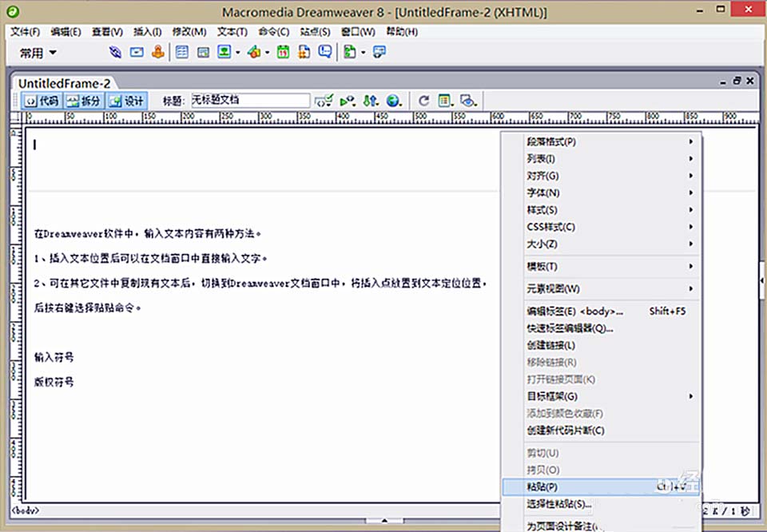The image size is (767, 532).
Task: Click the Refresh Design View icon
Action: [x=424, y=101]
